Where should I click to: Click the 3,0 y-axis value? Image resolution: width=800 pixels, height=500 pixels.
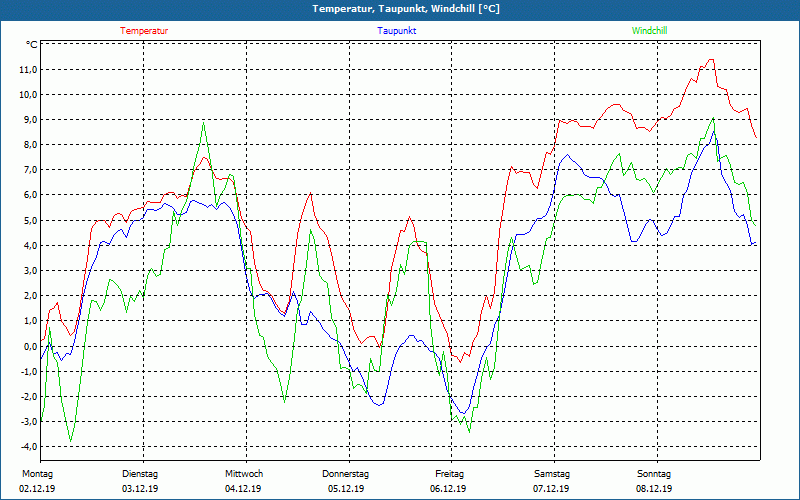[29, 270]
